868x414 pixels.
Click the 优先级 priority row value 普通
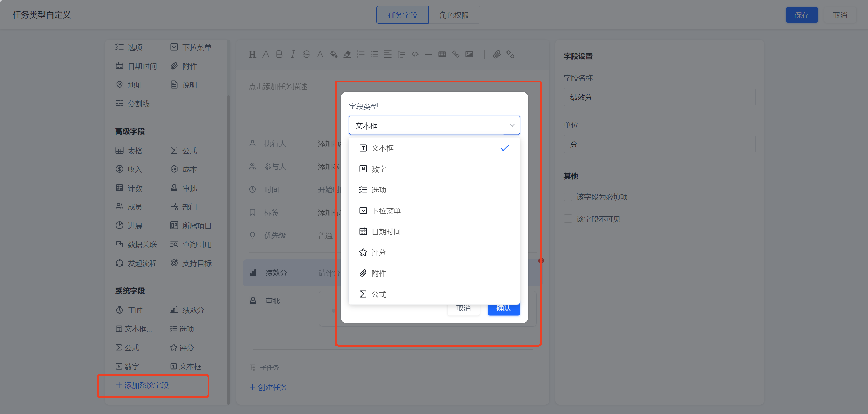[325, 235]
